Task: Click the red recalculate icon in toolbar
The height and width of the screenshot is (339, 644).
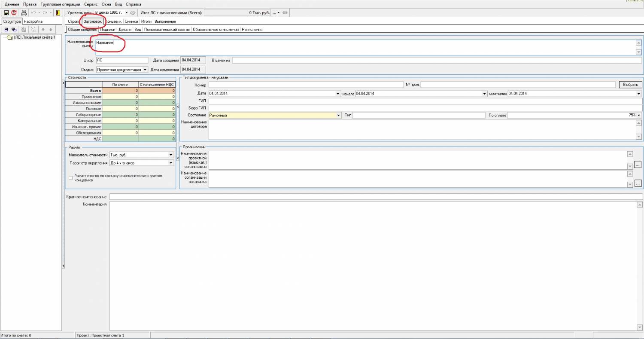Action: (14, 13)
